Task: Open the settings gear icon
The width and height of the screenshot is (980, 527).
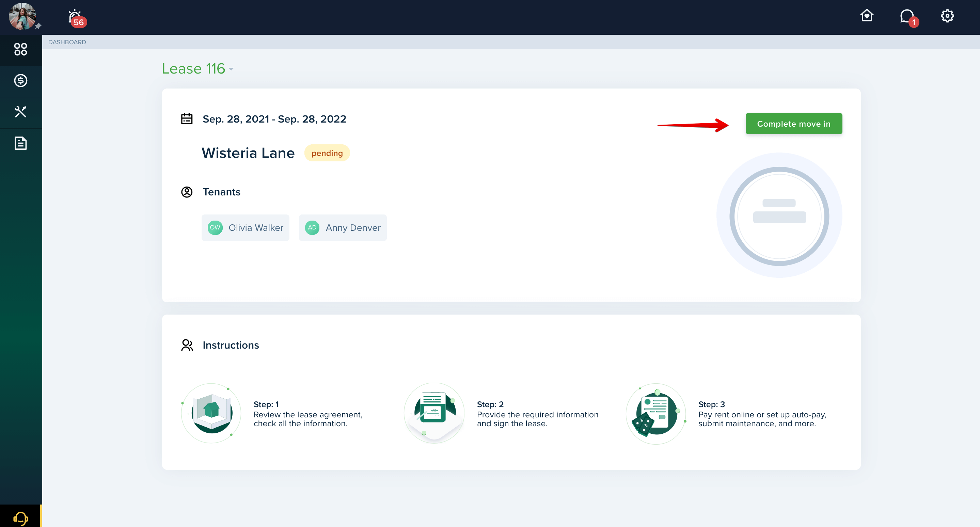Action: (x=947, y=16)
